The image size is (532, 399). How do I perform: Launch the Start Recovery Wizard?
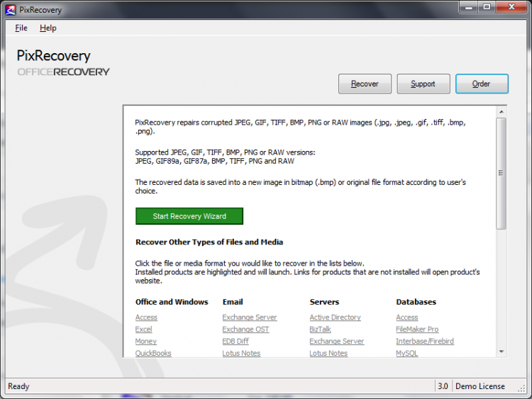point(189,216)
